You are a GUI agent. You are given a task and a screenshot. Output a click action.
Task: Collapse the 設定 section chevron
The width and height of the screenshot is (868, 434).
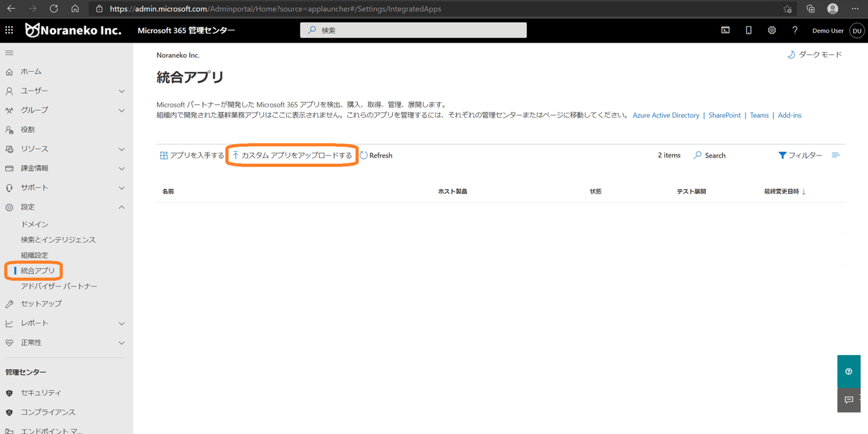[x=121, y=207]
